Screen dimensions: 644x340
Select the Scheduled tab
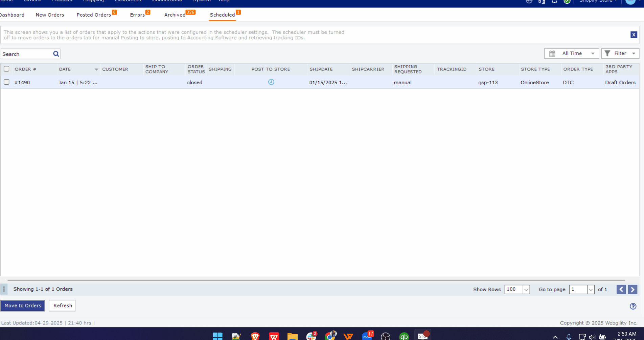222,15
